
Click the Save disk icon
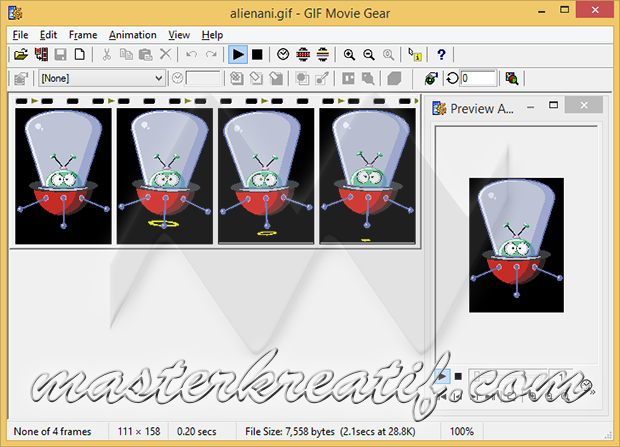(60, 54)
